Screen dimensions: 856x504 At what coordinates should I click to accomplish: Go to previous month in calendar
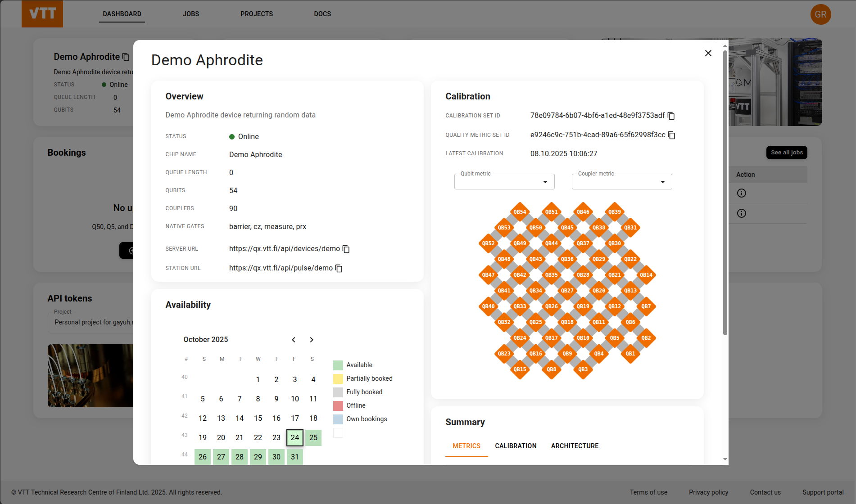(294, 340)
